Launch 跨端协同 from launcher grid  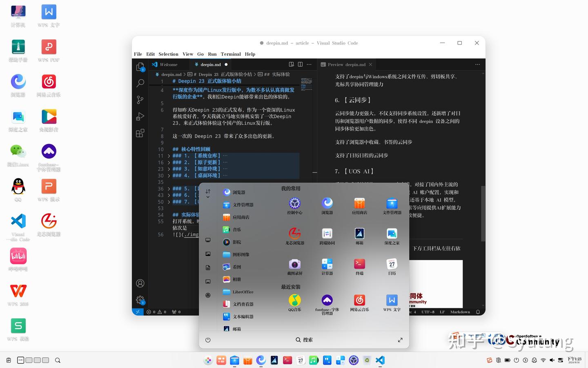[327, 236]
